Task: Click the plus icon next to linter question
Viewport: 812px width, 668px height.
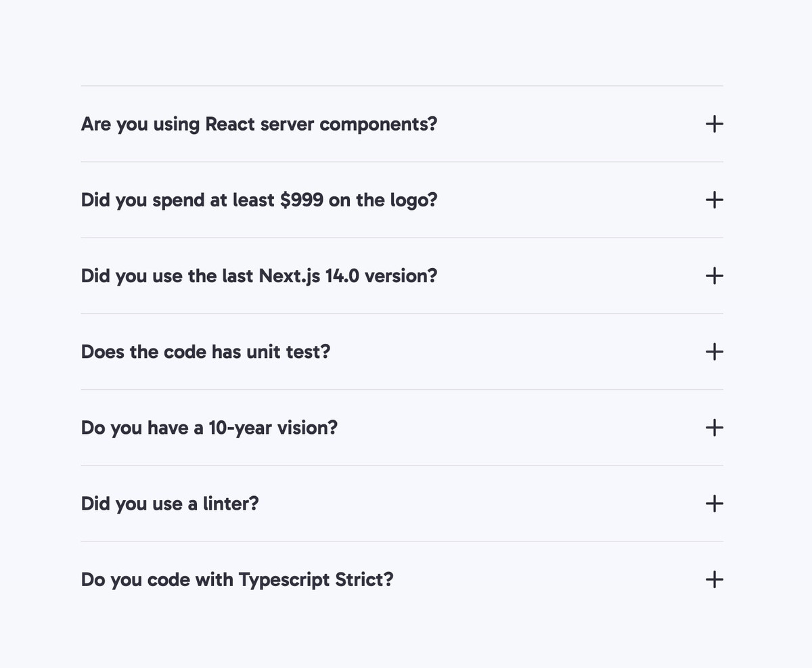Action: (714, 503)
